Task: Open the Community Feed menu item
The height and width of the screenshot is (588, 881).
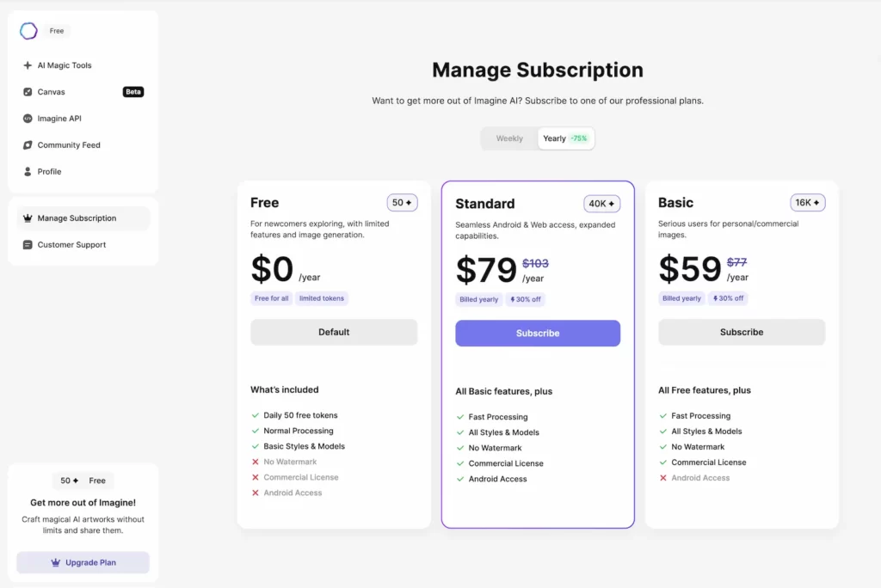Action: 69,145
